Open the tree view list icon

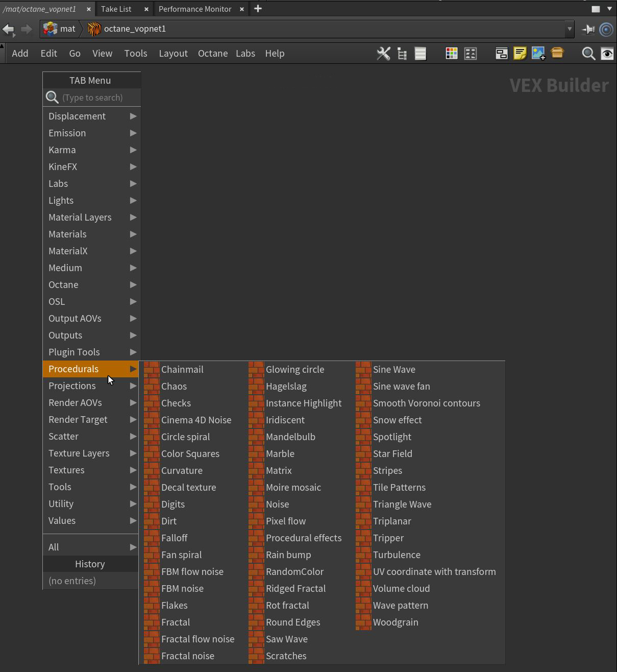coord(402,54)
